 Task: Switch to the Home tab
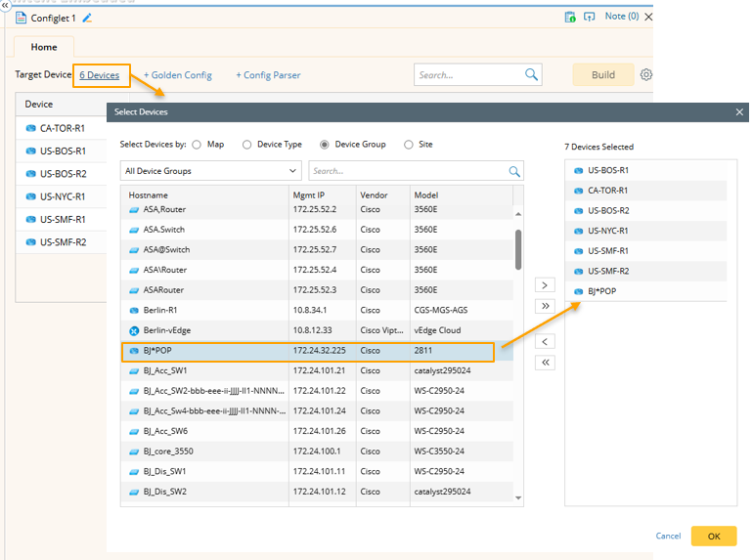(44, 47)
